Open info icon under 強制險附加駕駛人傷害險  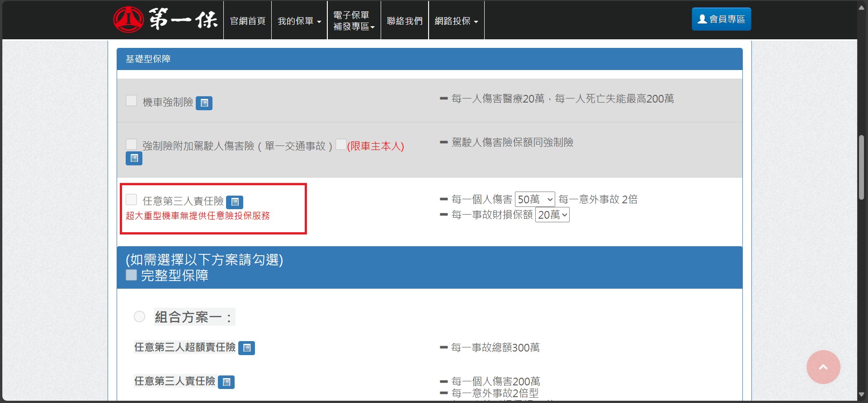pyautogui.click(x=134, y=158)
